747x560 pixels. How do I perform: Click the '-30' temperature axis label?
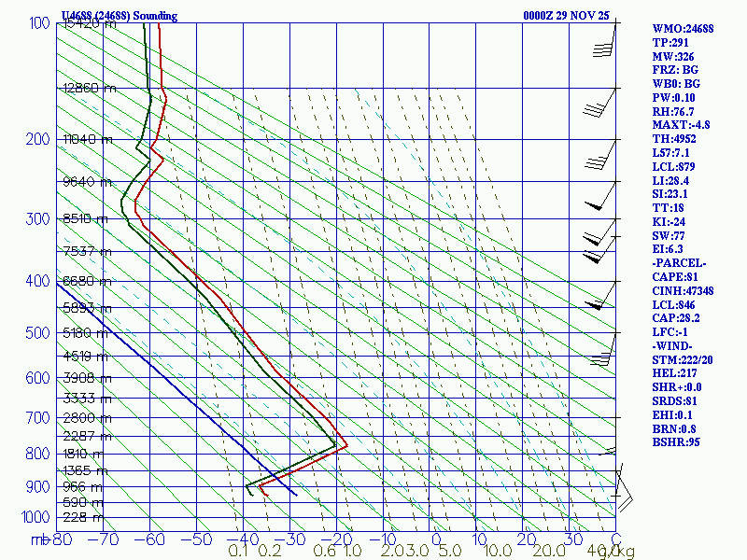289,539
